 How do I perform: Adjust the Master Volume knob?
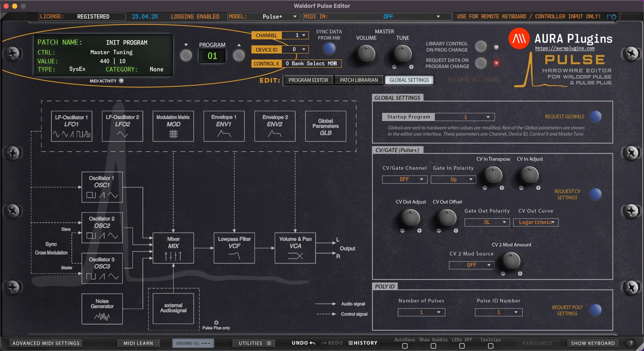[366, 54]
